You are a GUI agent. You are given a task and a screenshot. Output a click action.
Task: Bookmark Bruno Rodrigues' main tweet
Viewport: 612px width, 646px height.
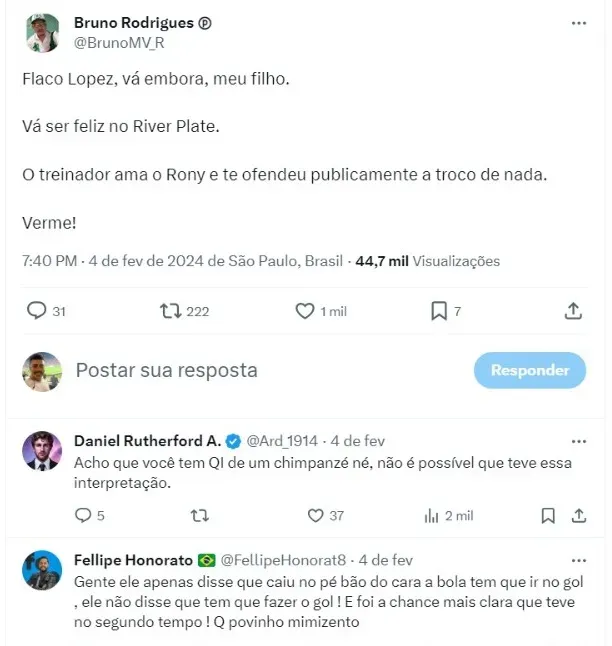click(x=438, y=311)
